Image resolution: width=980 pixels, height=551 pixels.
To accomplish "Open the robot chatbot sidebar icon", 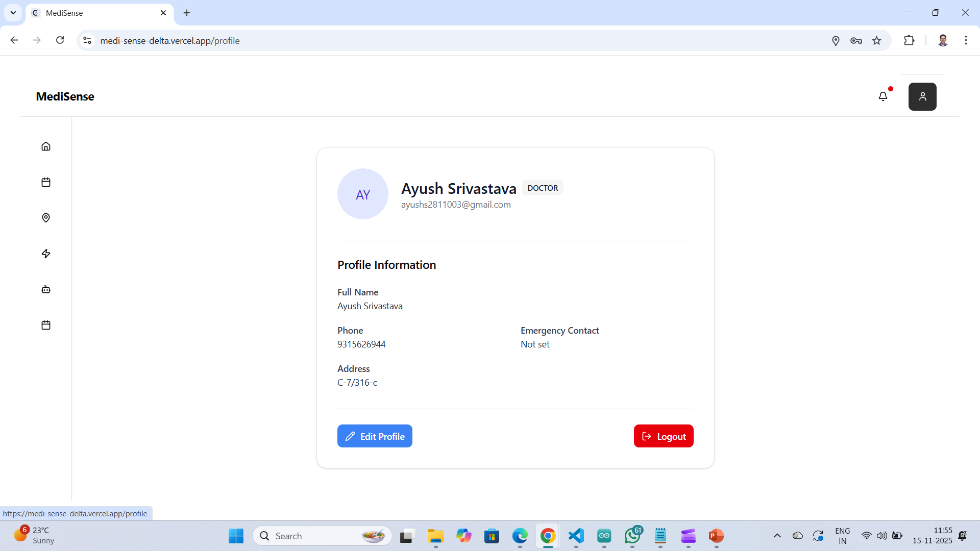I will click(46, 289).
